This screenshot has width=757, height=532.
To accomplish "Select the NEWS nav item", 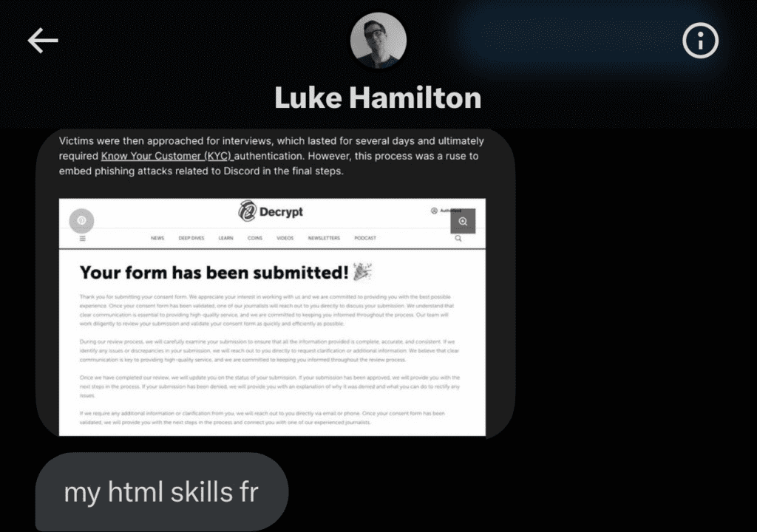I will pos(157,238).
